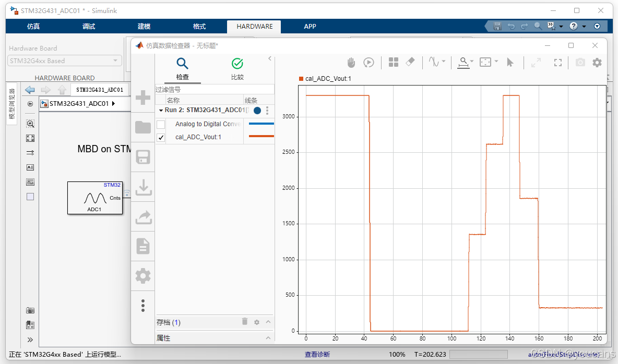Click the data cursor tool icon
Image resolution: width=618 pixels, height=364 pixels.
pyautogui.click(x=463, y=62)
